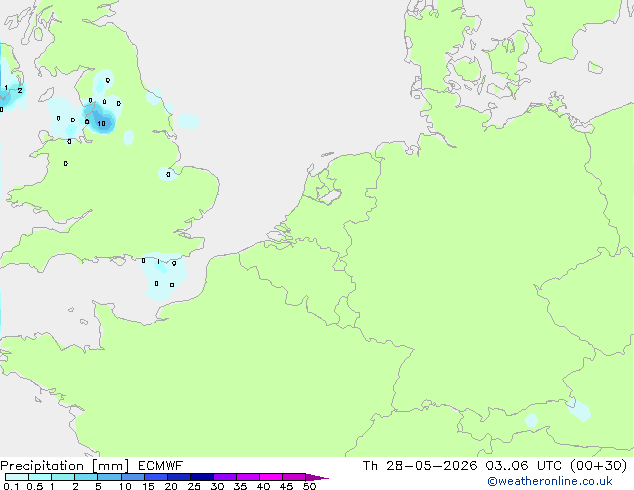Open the weatheronline.co.uk copyright link
Screen dimensions: 634x490
coord(550,481)
